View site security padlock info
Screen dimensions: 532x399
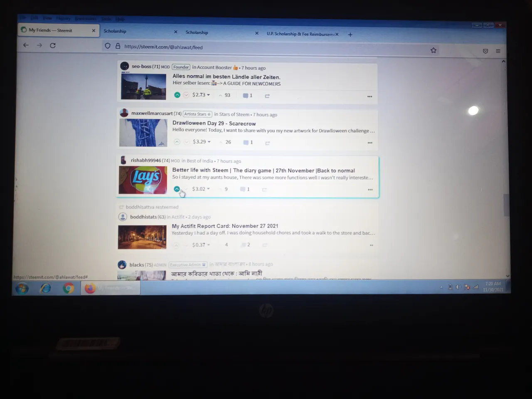[x=118, y=46]
